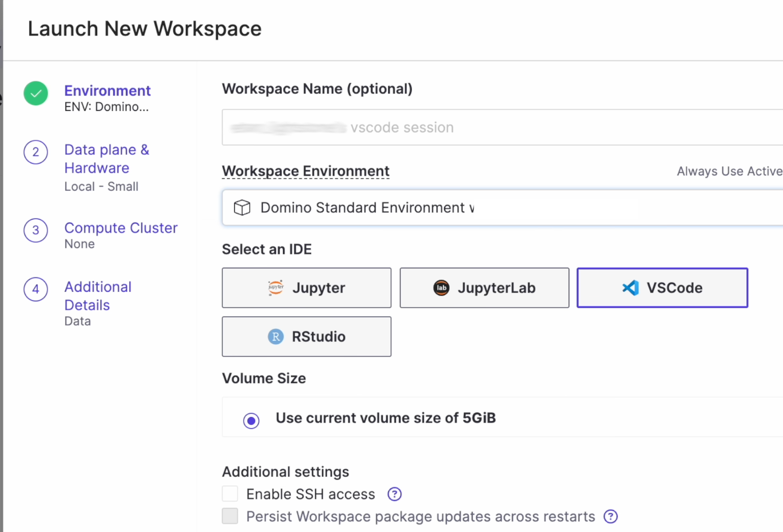Click the help icon beside Persist Workspace updates
This screenshot has width=783, height=532.
coord(610,516)
